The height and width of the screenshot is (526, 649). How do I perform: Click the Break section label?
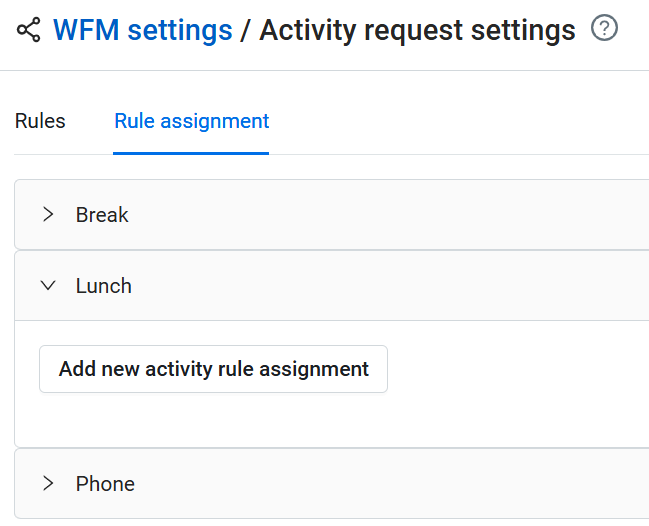click(102, 214)
